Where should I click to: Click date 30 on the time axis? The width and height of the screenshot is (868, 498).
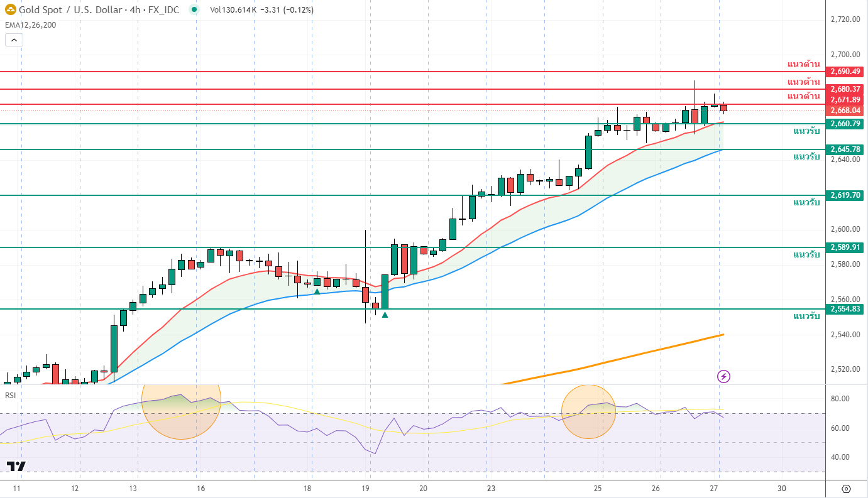pos(782,489)
